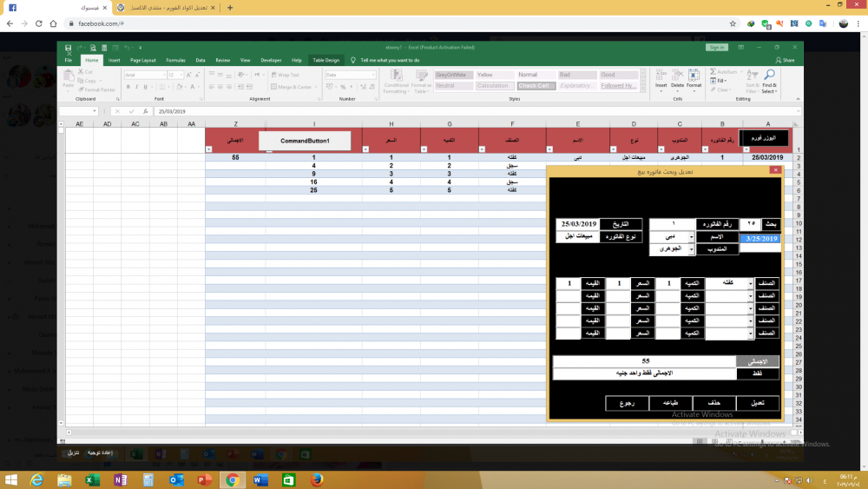Image resolution: width=868 pixels, height=489 pixels.
Task: Click the Excel Save icon in quick access toolbar
Action: [68, 48]
